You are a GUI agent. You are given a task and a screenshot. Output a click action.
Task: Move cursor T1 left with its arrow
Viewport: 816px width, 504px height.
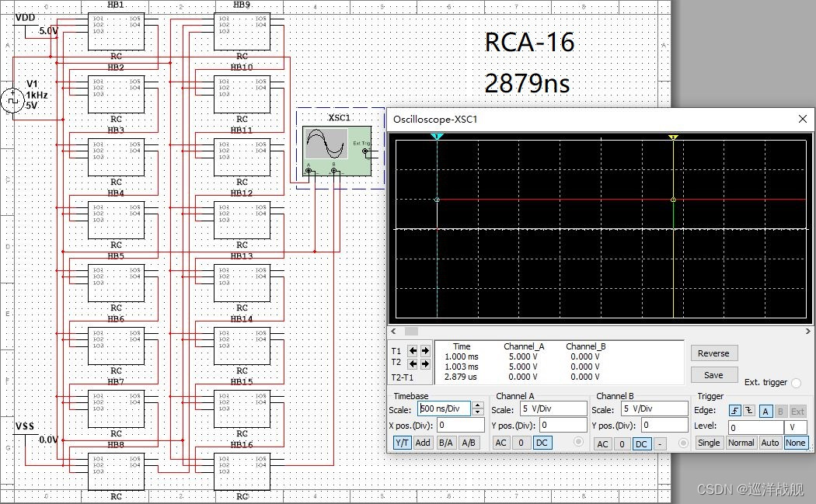pyautogui.click(x=413, y=351)
